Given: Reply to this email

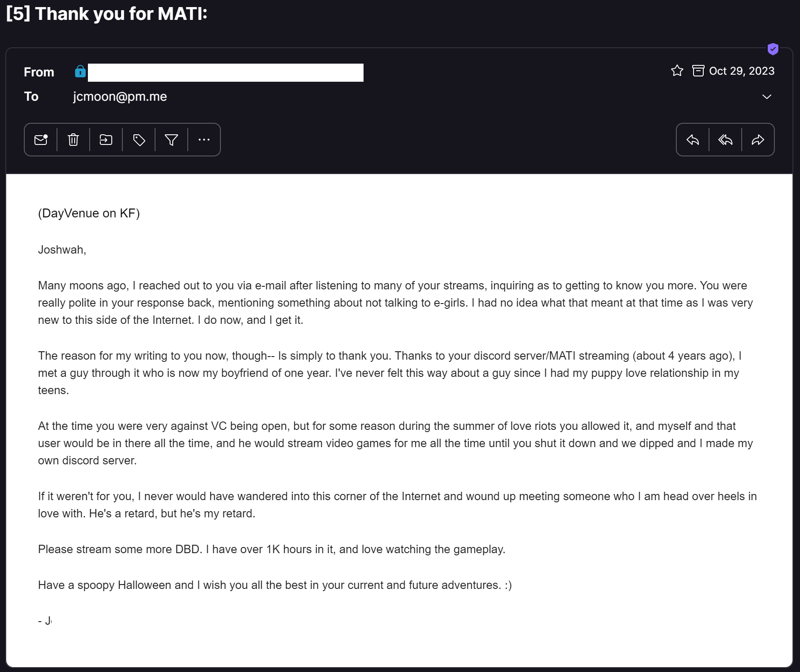Looking at the screenshot, I should pyautogui.click(x=693, y=140).
